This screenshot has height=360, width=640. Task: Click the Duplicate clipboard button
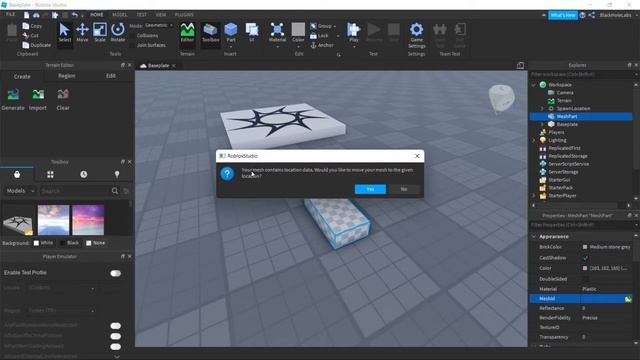(37, 45)
